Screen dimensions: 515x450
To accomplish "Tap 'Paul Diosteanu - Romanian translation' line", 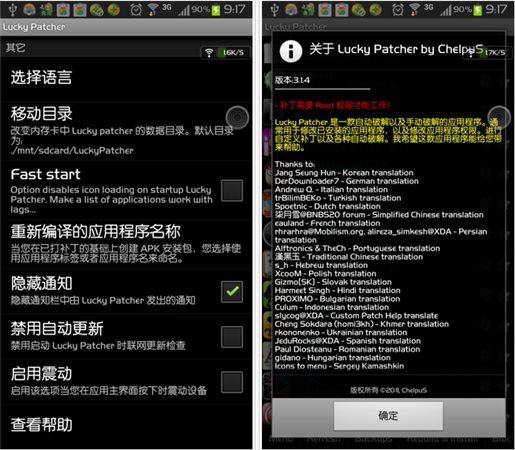I will point(347,349).
